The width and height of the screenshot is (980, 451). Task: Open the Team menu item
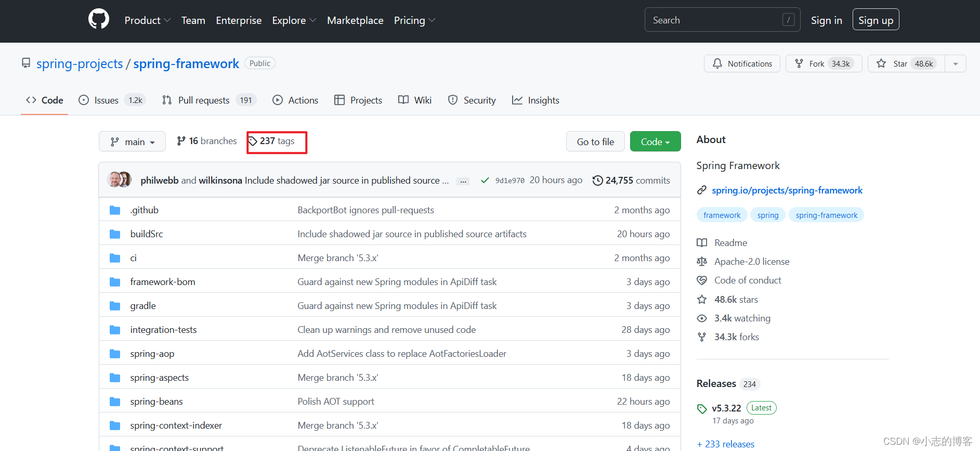click(193, 20)
